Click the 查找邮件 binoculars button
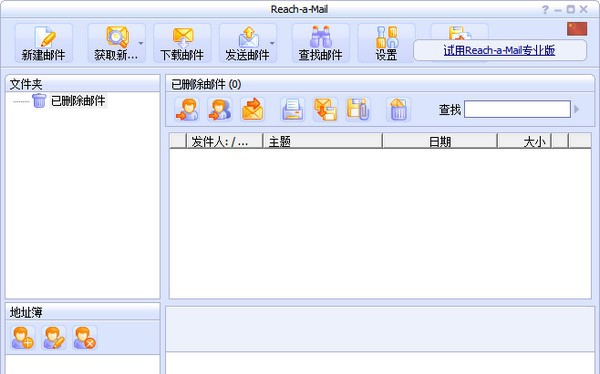Viewport: 600px width, 374px height. tap(321, 43)
